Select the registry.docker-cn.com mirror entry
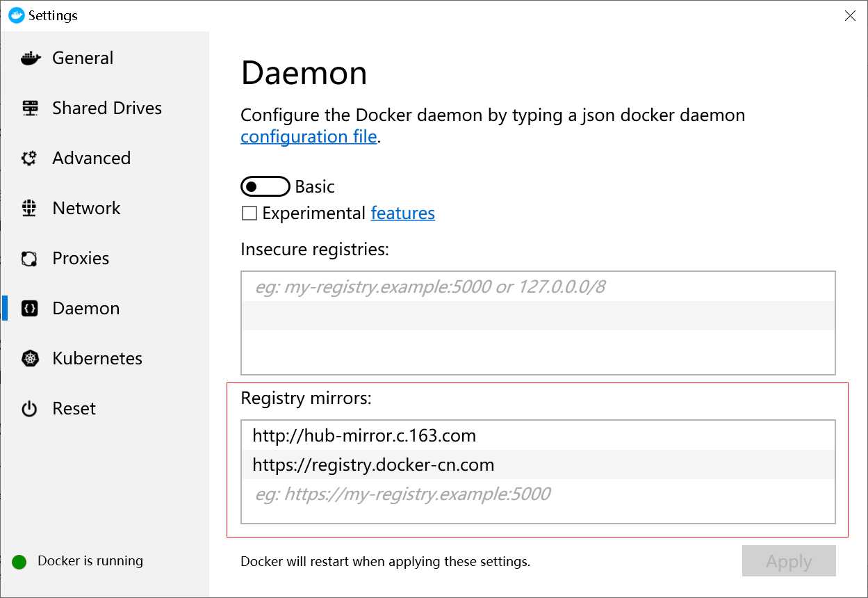 point(538,464)
